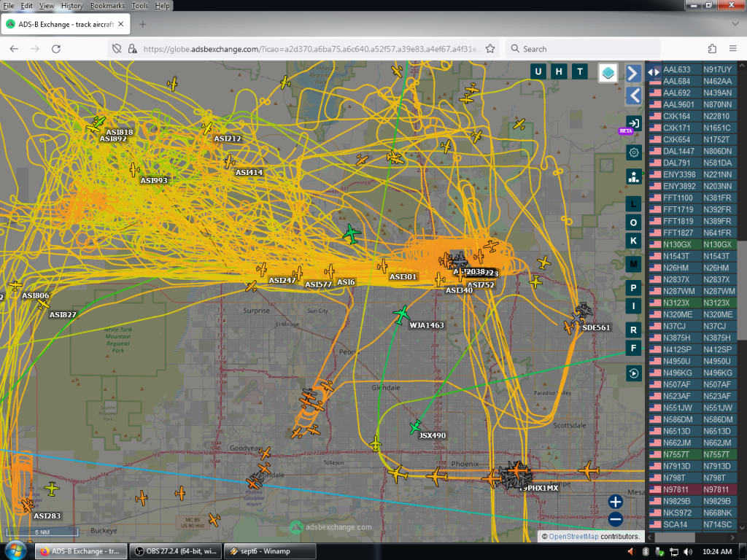Open the history replay icon
The height and width of the screenshot is (560, 747).
pos(634,373)
